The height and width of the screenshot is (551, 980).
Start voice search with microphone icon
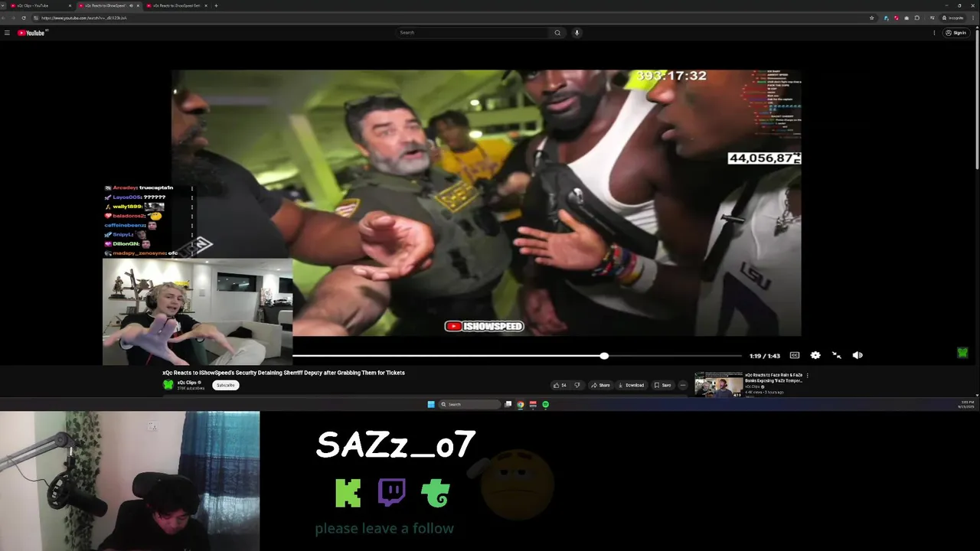577,33
